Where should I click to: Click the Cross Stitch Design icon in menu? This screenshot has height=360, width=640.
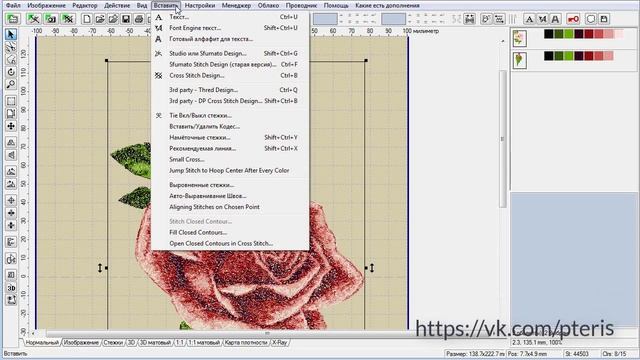pyautogui.click(x=159, y=76)
